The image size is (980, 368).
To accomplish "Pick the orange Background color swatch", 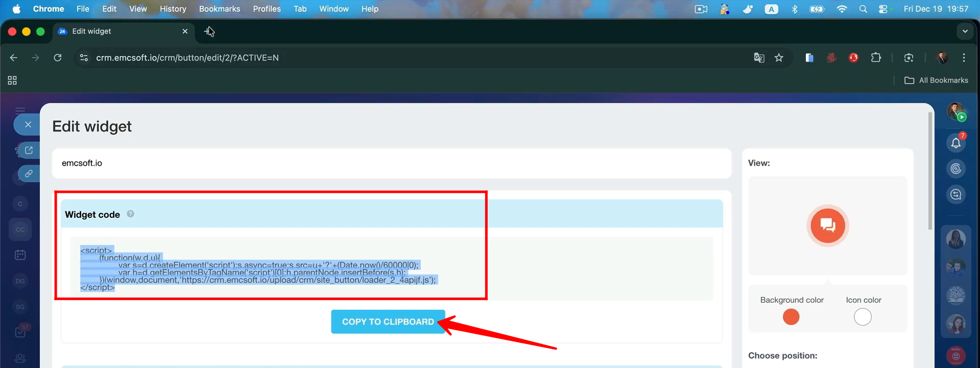I will [x=791, y=317].
